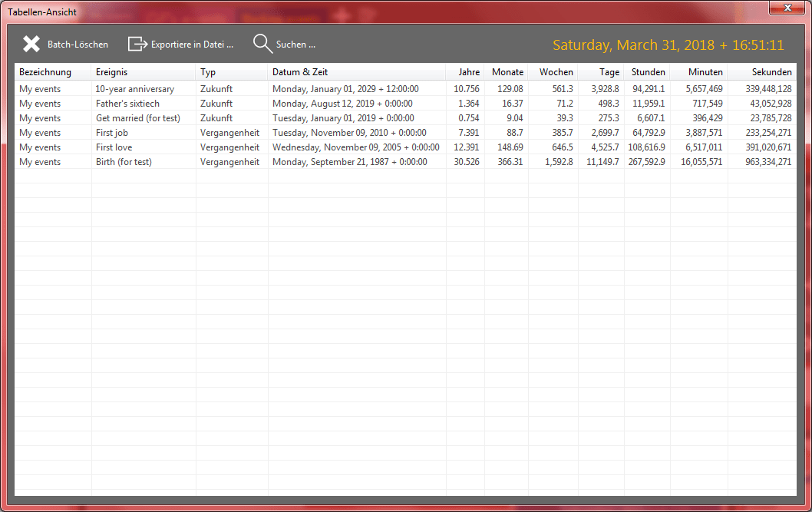Click date Monday, September 21, 1987 + 0:00:00

pyautogui.click(x=349, y=161)
